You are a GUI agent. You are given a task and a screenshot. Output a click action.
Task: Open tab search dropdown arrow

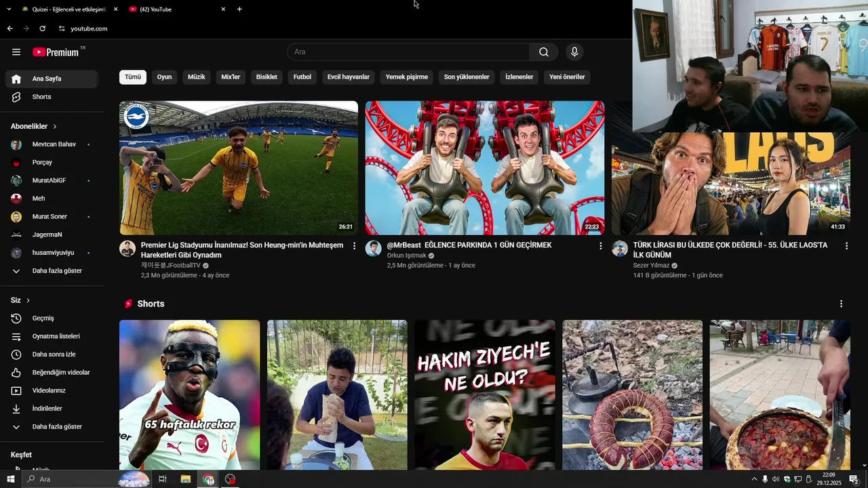pyautogui.click(x=9, y=9)
